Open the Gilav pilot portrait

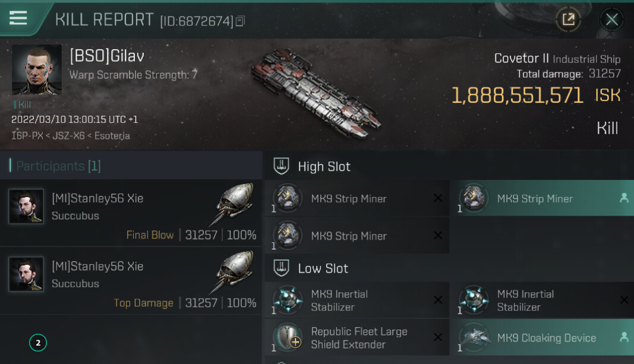pyautogui.click(x=37, y=69)
